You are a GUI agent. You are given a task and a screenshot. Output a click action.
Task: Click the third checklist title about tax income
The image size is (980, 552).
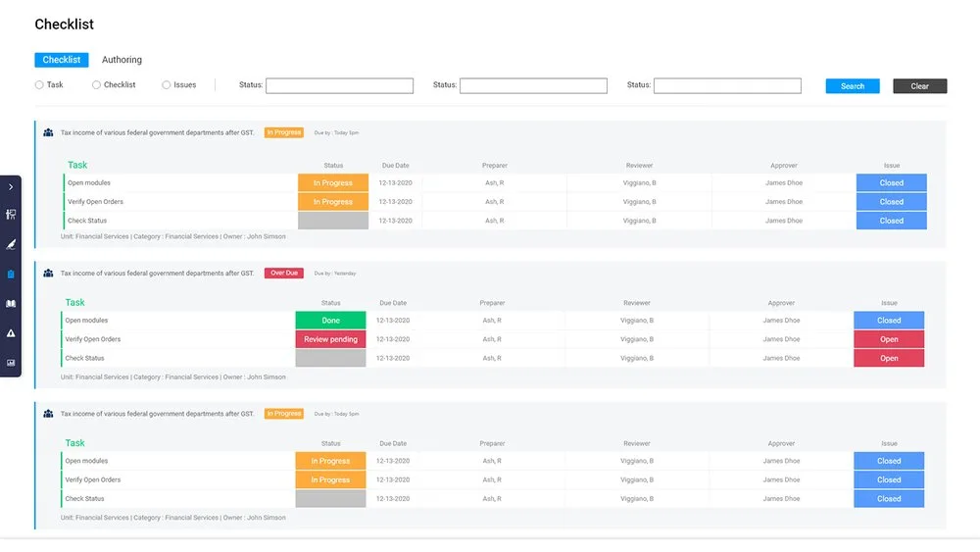158,414
